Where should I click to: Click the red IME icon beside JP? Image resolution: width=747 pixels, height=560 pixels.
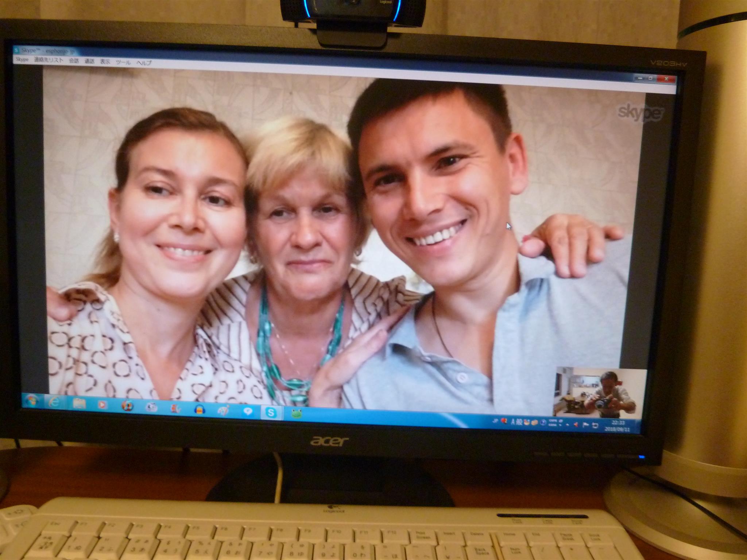coord(504,421)
